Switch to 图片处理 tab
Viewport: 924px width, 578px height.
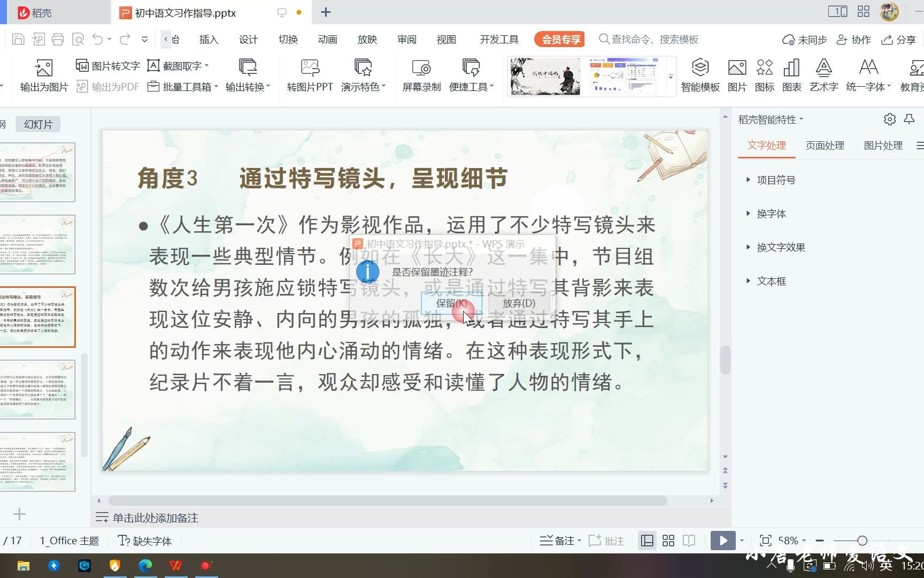pyautogui.click(x=883, y=146)
